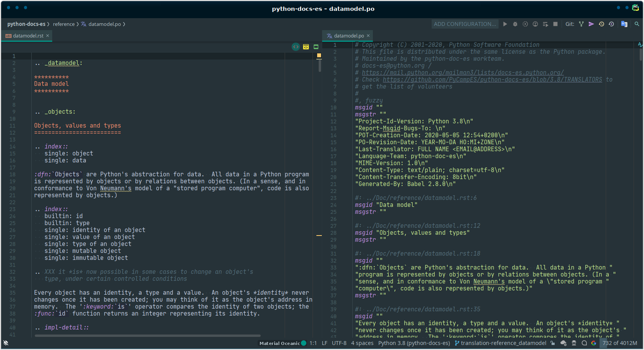
Task: Click the left editor vertical scrollbar thumb
Action: point(320,65)
